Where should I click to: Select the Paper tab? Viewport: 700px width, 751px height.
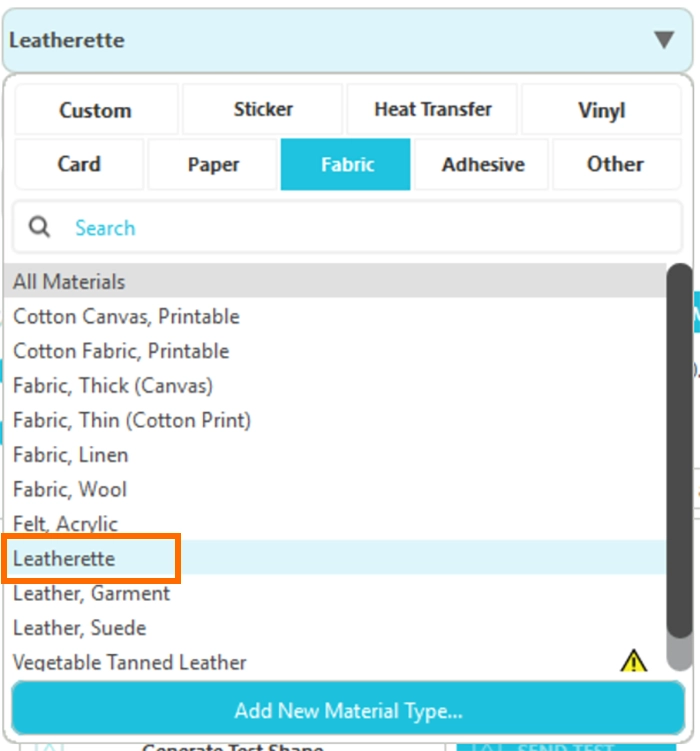213,164
